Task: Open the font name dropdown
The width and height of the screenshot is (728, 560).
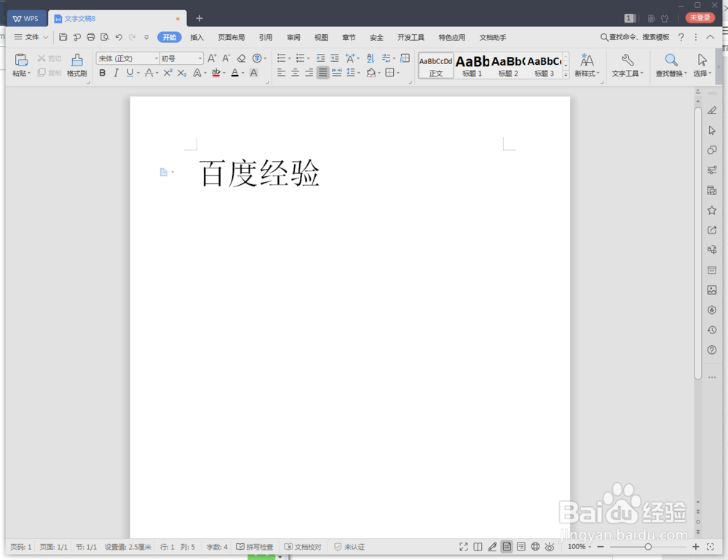Action: (157, 58)
